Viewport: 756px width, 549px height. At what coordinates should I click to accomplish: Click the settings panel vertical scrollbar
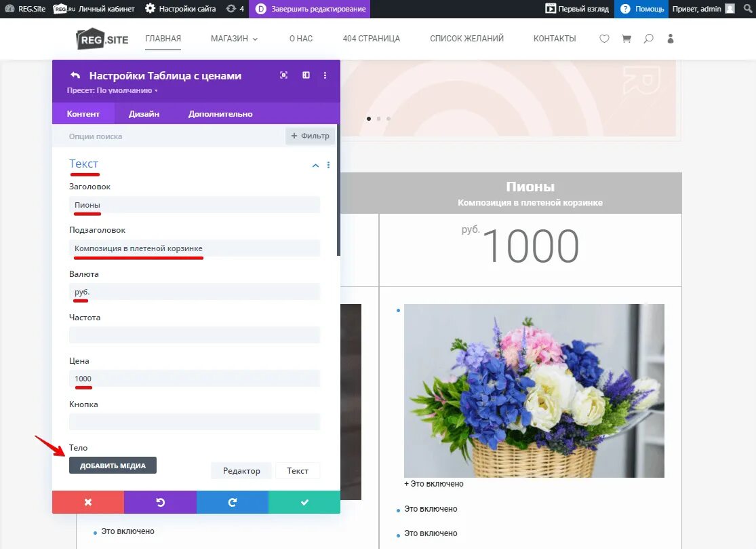(x=338, y=190)
